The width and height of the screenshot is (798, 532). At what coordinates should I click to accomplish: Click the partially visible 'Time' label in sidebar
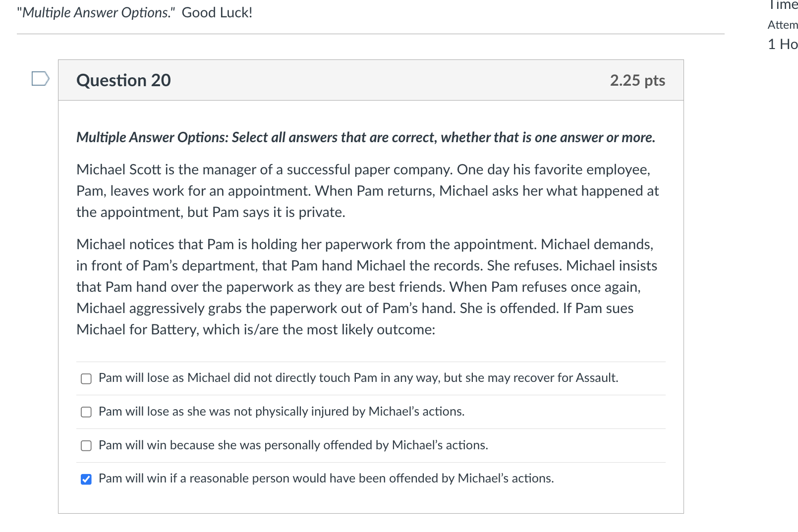click(x=783, y=5)
